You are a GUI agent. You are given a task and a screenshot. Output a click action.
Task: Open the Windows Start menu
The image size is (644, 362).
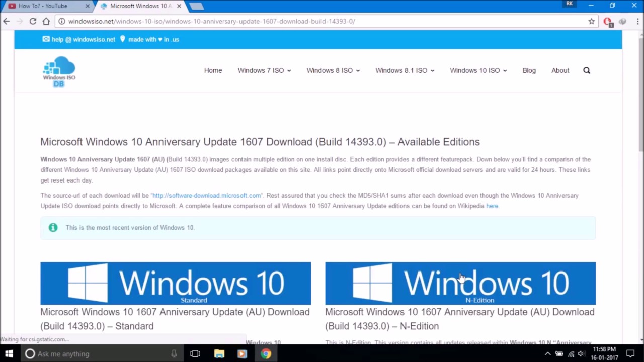click(x=9, y=353)
